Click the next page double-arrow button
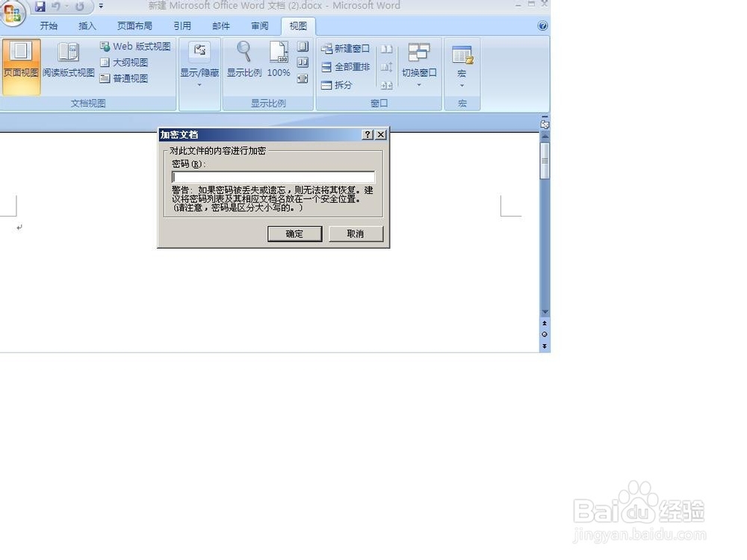The image size is (747, 560). [545, 346]
